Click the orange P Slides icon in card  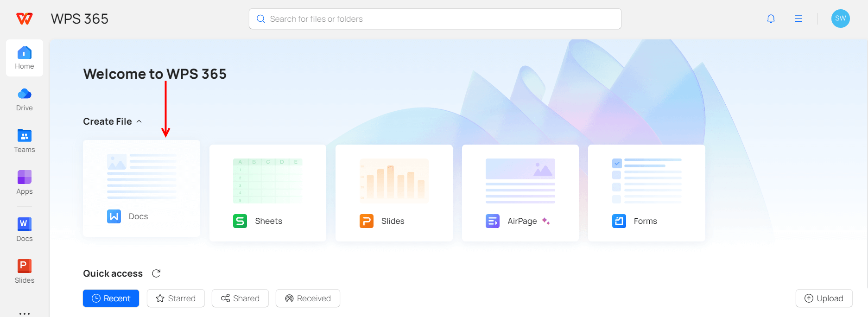click(367, 221)
